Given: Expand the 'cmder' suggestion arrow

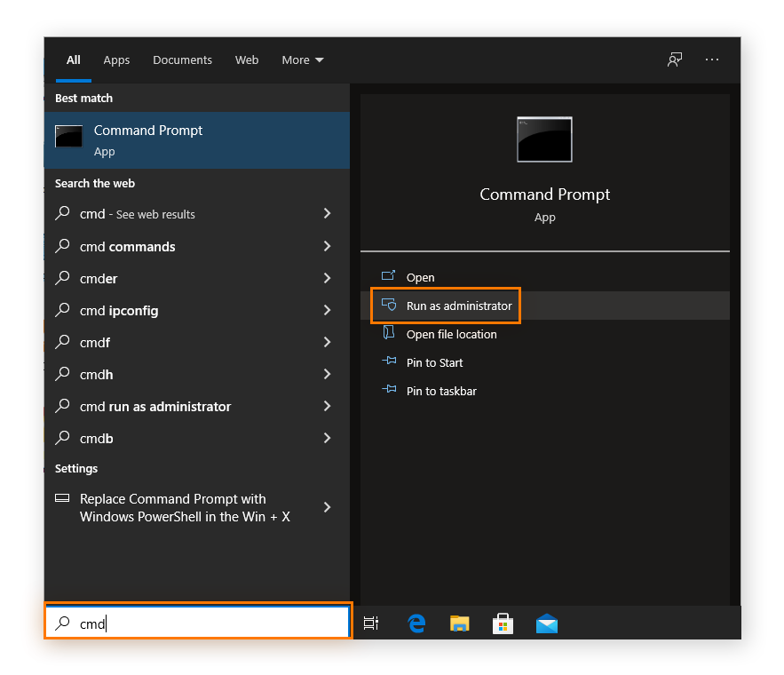Looking at the screenshot, I should click(x=327, y=278).
